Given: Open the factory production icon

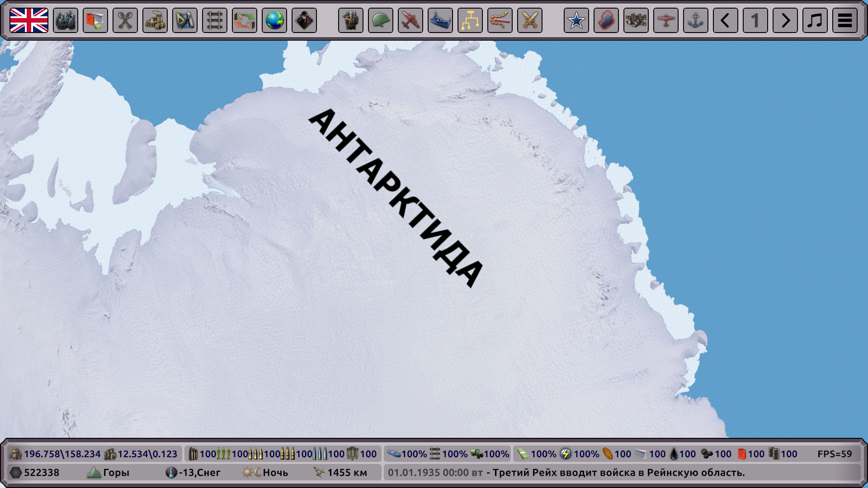Looking at the screenshot, I should click(x=155, y=20).
